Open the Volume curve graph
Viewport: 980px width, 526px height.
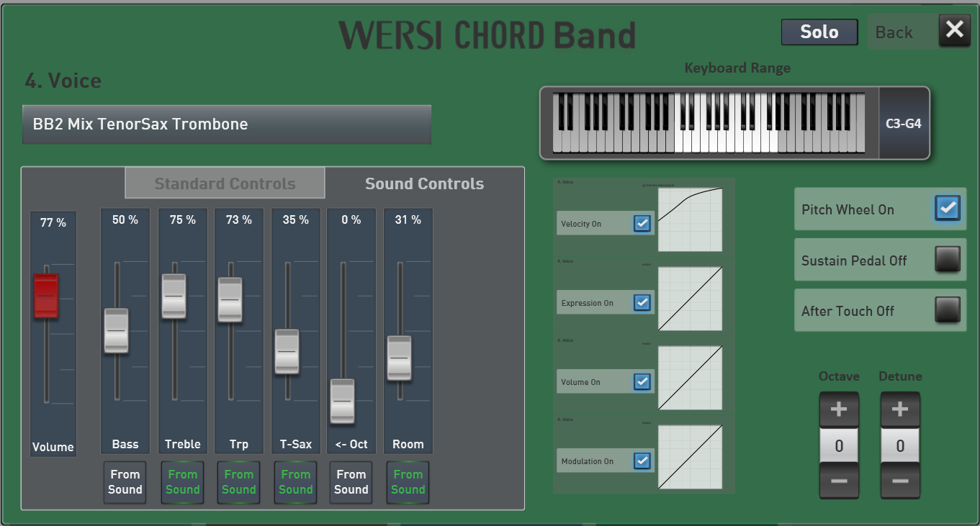(691, 378)
